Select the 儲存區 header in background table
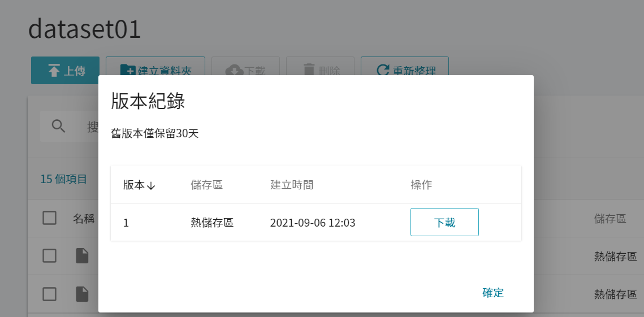644x317 pixels. coord(610,219)
